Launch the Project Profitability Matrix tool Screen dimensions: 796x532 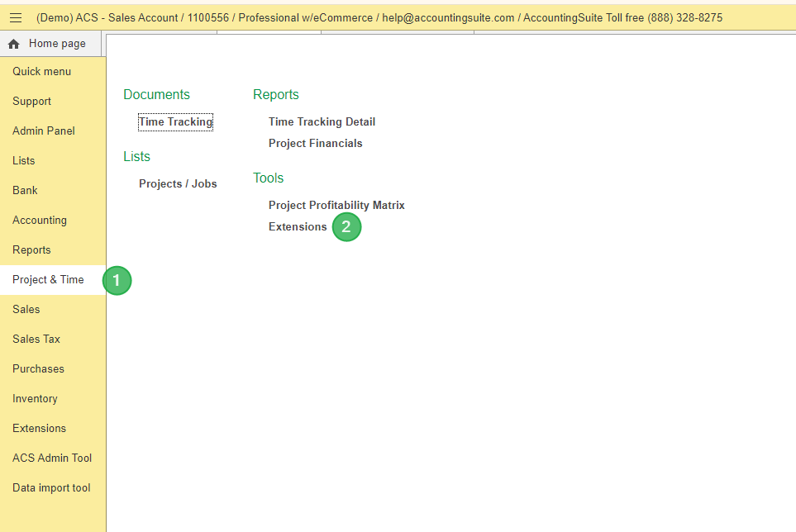pyautogui.click(x=336, y=206)
